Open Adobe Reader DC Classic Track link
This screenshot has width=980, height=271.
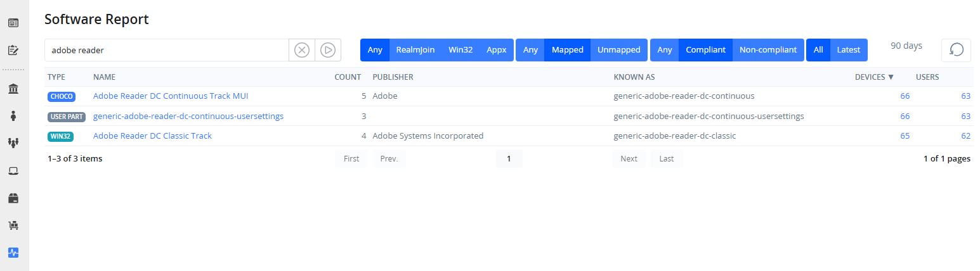click(152, 136)
